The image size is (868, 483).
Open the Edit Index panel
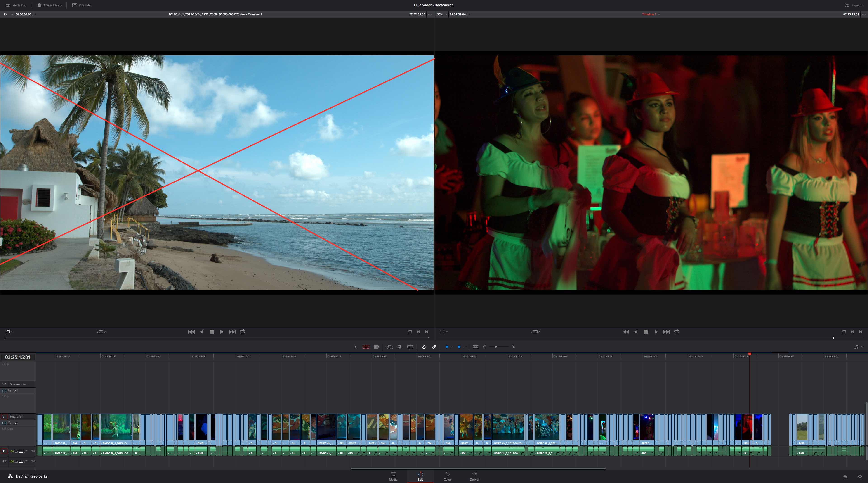click(82, 5)
